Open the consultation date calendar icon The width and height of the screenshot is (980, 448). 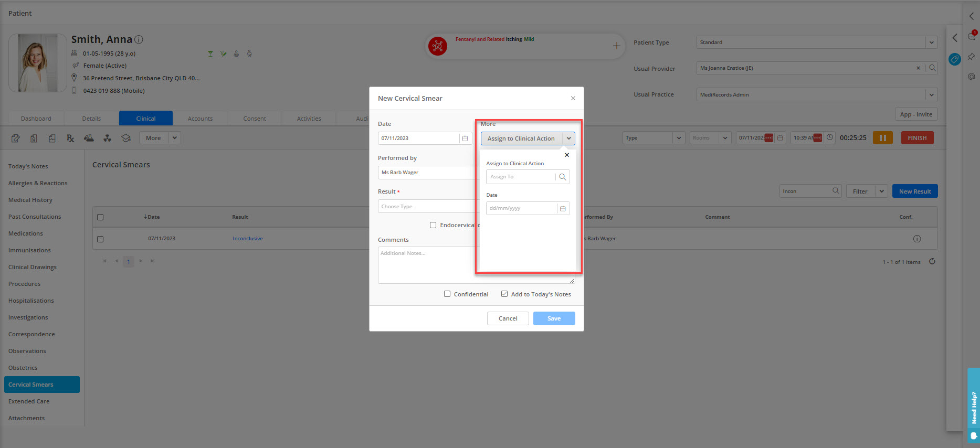pos(781,138)
